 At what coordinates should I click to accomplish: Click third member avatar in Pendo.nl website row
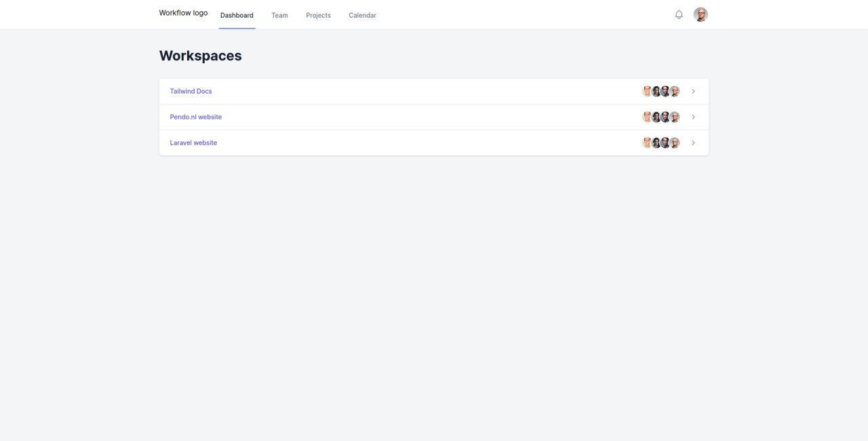point(665,117)
